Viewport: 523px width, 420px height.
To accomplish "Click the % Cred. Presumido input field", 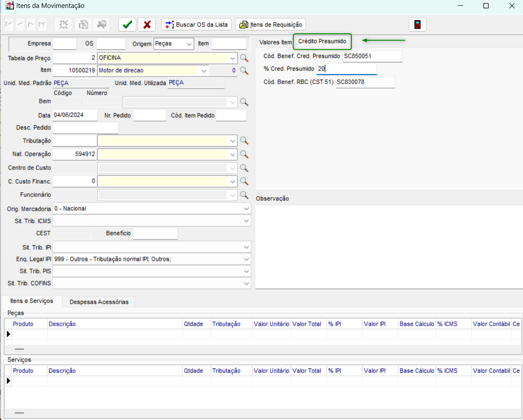I will (346, 69).
